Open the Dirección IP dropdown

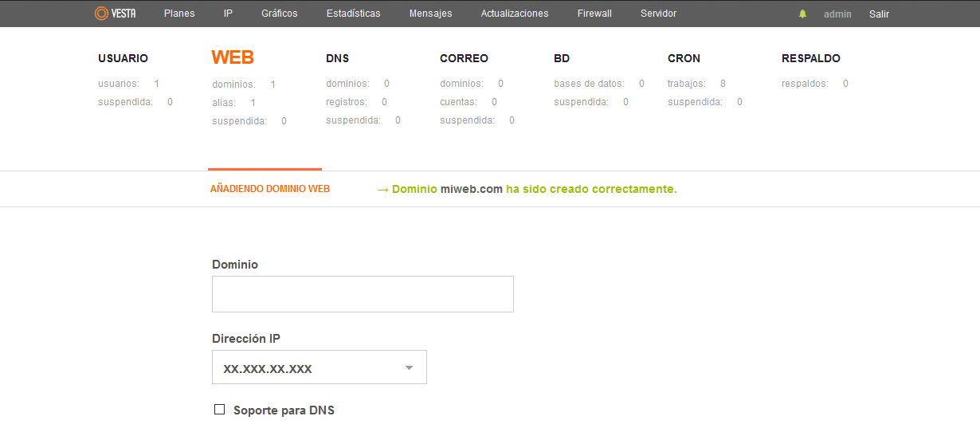pos(319,367)
